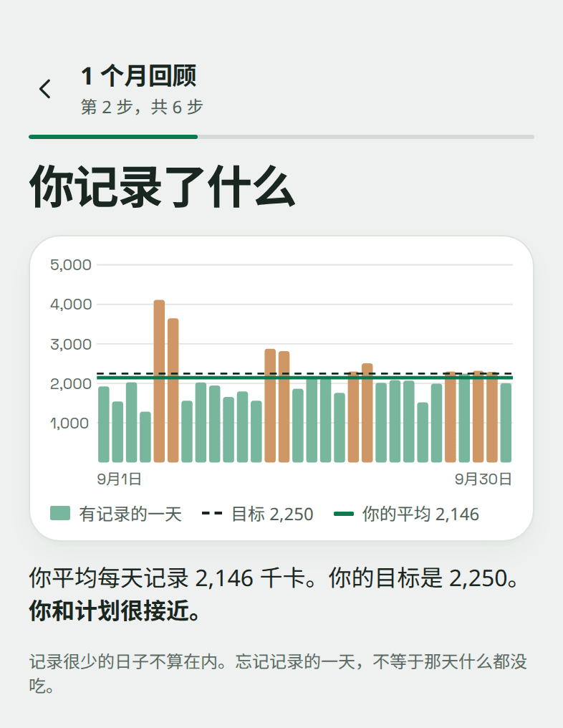
Task: Tap the back arrow icon
Action: pos(45,89)
